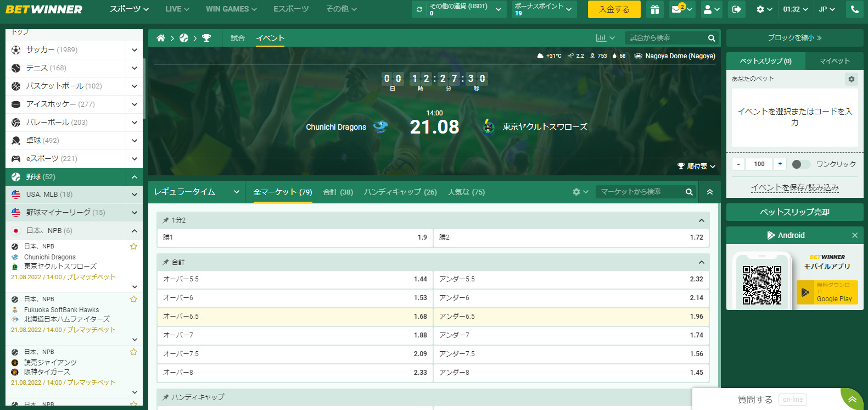Open LIVE top menu

[177, 9]
